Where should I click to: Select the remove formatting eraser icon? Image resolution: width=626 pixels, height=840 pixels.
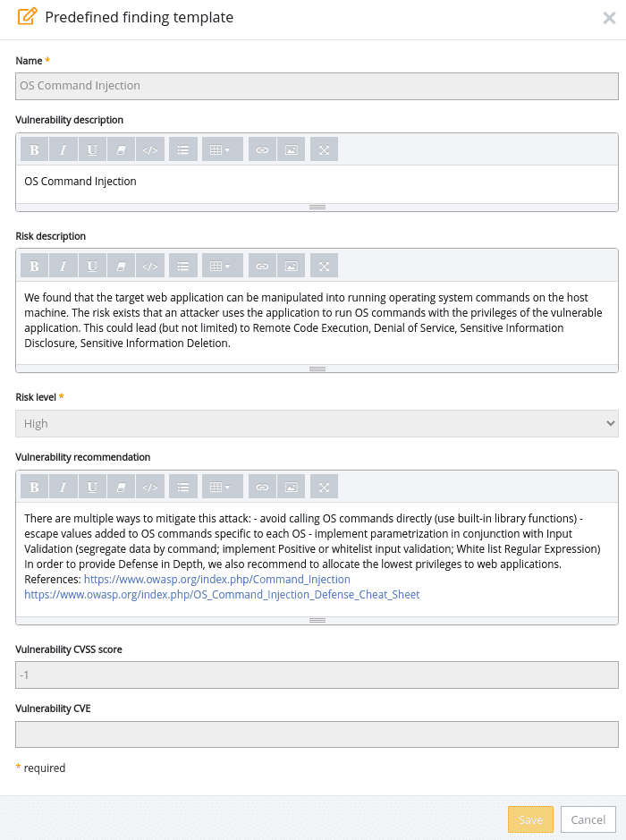tap(121, 149)
